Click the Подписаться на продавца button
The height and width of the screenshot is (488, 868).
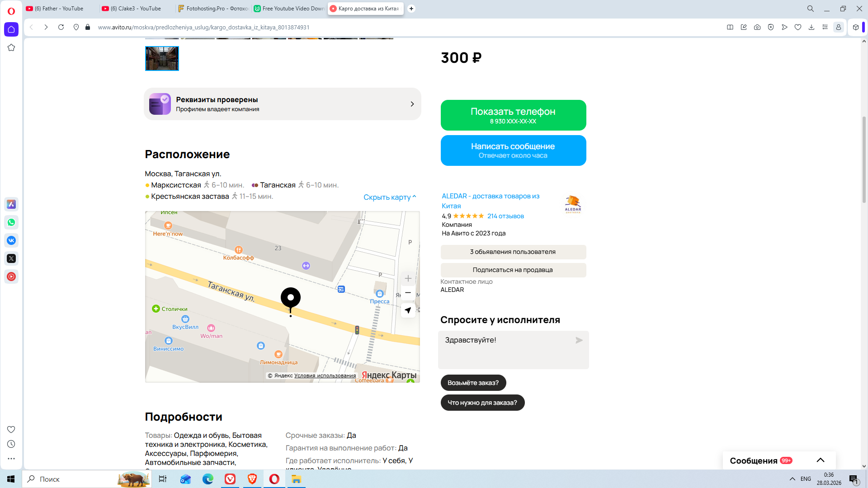pyautogui.click(x=513, y=270)
